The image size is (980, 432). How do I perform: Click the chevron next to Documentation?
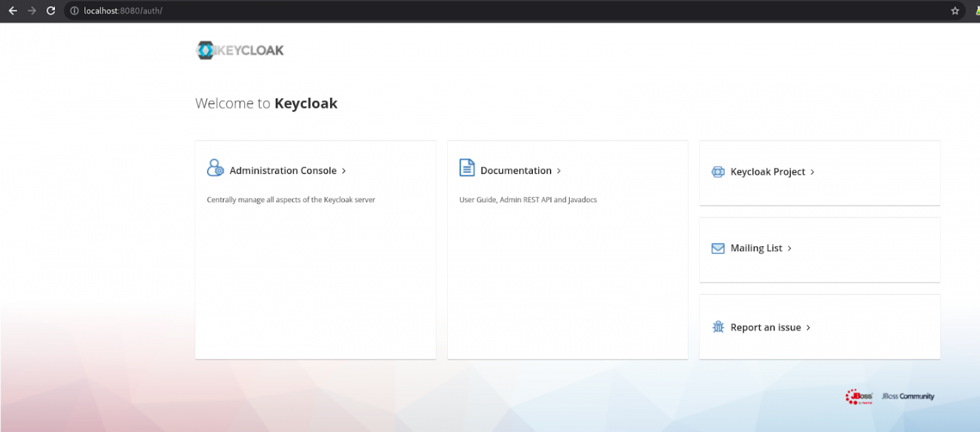(559, 171)
